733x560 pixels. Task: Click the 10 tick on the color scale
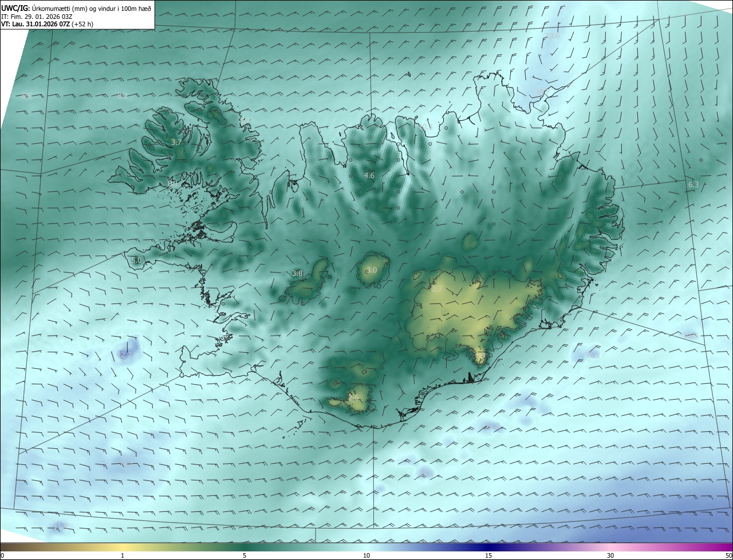click(x=366, y=555)
